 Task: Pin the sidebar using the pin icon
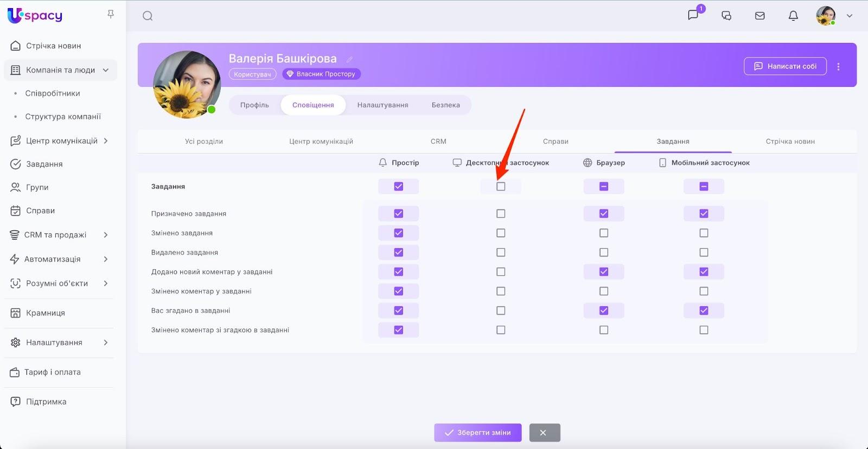point(111,14)
